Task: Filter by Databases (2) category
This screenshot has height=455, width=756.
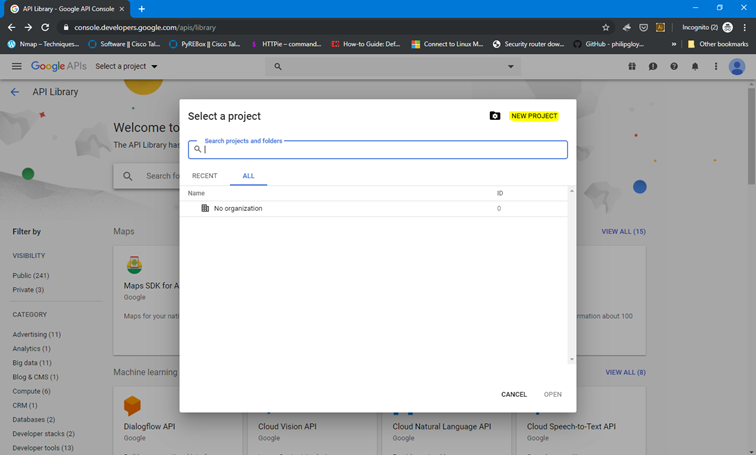Action: pyautogui.click(x=34, y=420)
